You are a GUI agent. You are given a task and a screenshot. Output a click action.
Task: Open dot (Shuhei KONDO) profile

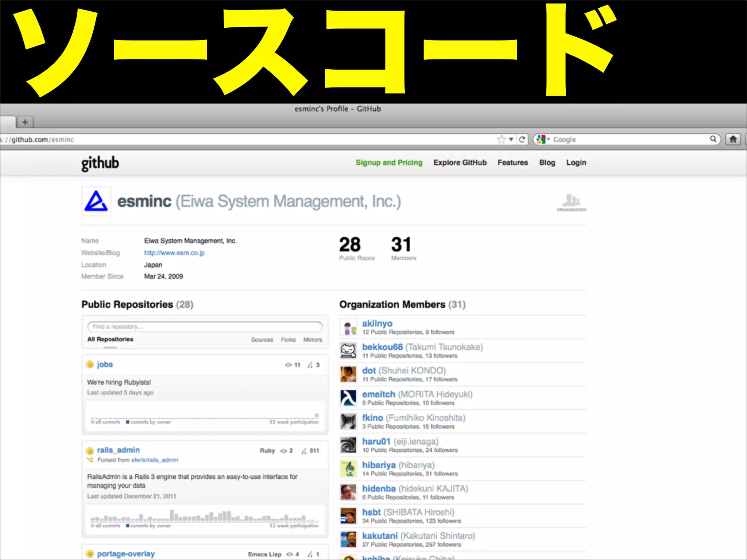pos(369,371)
